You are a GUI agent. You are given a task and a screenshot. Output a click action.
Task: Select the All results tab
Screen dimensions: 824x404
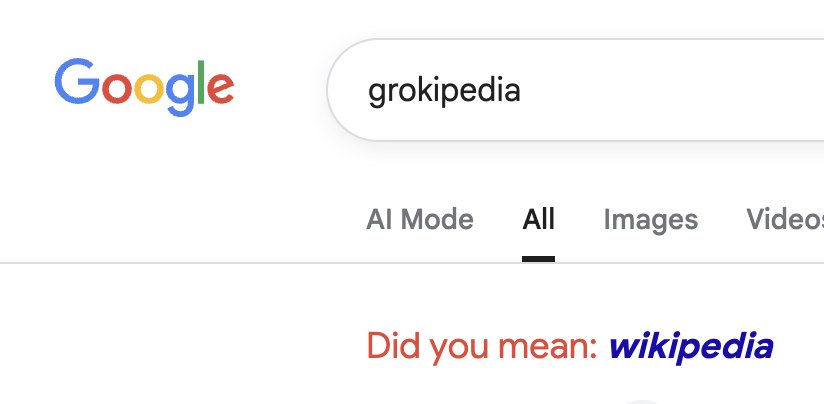click(x=538, y=219)
